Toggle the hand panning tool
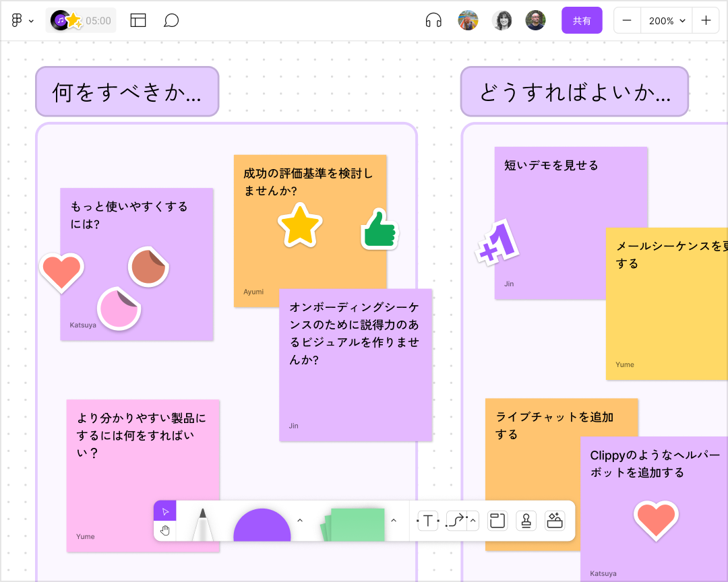This screenshot has width=728, height=582. (x=165, y=531)
